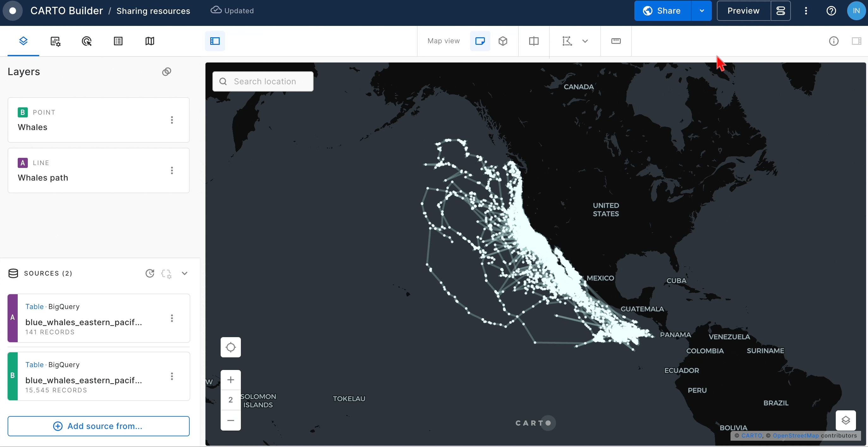Click the geolocate target button on map
868x447 pixels.
pos(230,347)
